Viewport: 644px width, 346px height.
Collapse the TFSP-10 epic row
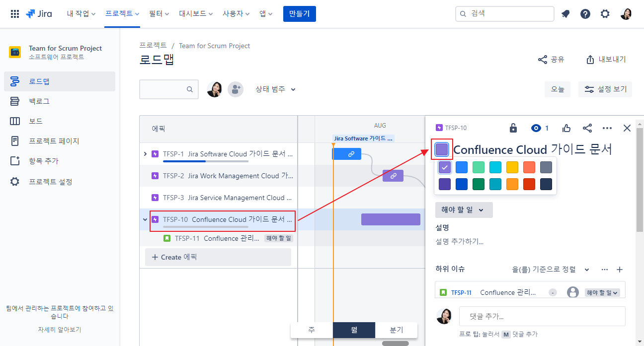tap(145, 219)
